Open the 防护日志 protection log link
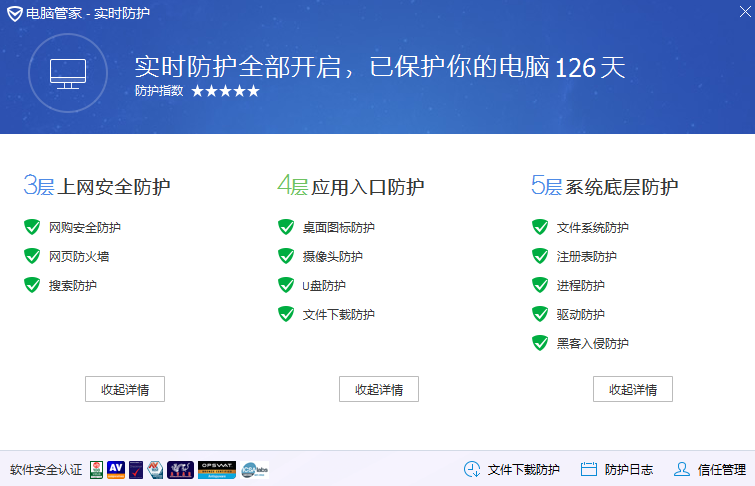This screenshot has height=486, width=755. (629, 470)
